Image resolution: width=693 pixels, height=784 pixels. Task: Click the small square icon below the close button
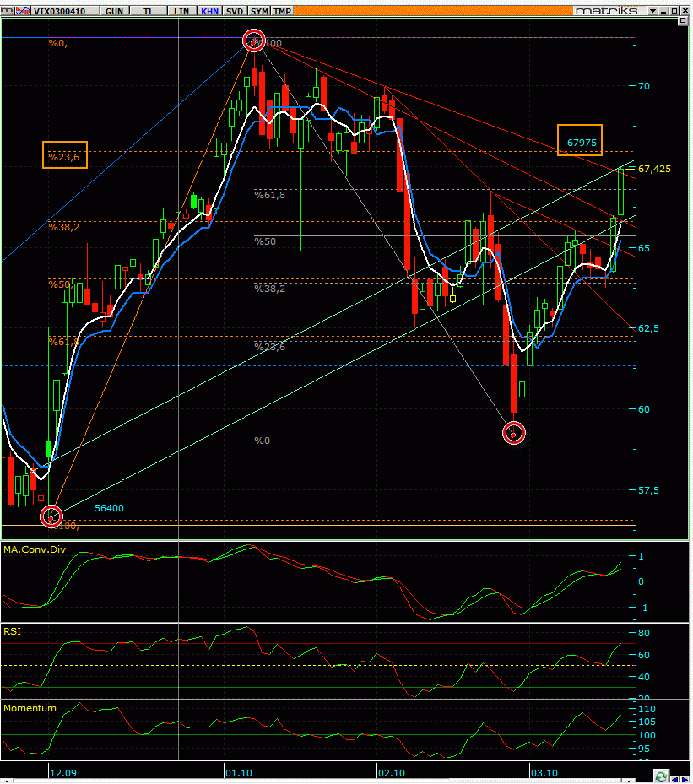coord(683,21)
